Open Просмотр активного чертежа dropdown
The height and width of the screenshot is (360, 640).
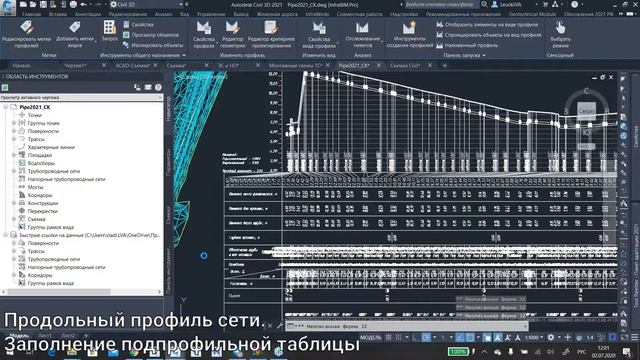tap(81, 98)
